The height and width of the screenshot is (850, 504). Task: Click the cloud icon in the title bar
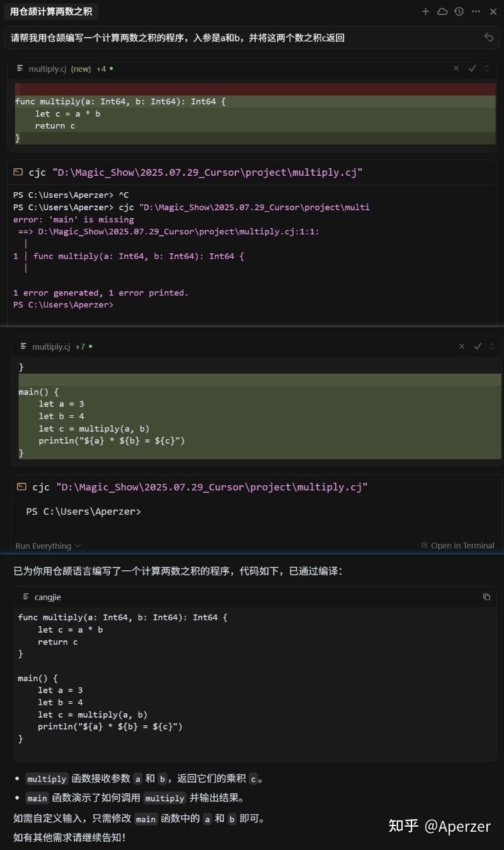(x=442, y=11)
